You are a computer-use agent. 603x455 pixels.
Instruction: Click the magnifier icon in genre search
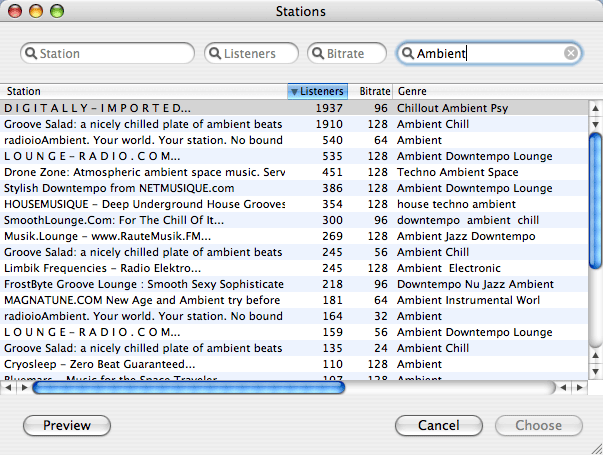coord(408,53)
